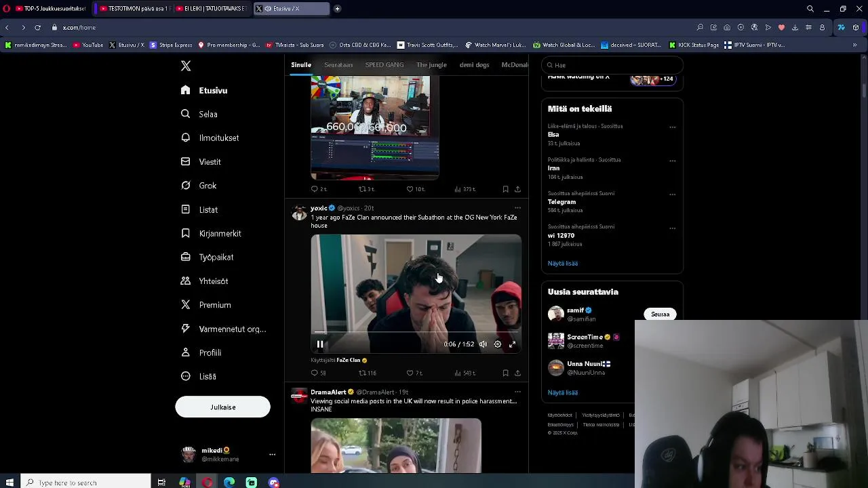Image resolution: width=868 pixels, height=488 pixels.
Task: Click browser back arrow
Action: (7, 28)
